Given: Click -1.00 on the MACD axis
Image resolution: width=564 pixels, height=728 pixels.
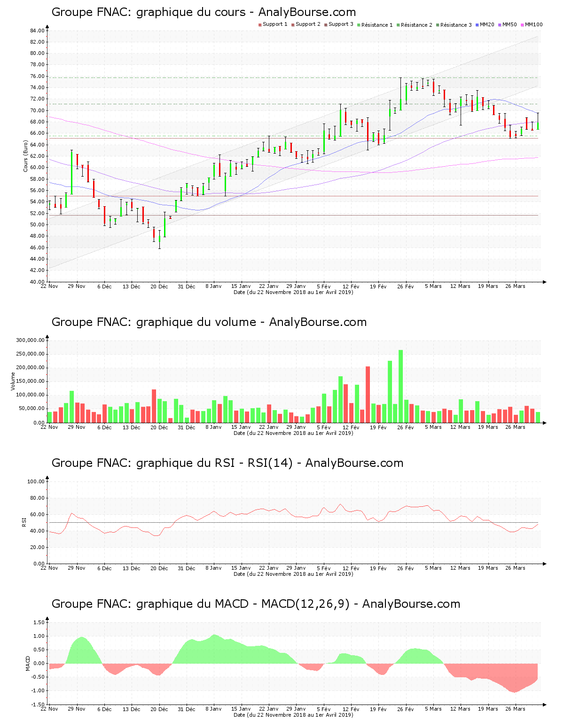Looking at the screenshot, I should tap(38, 691).
